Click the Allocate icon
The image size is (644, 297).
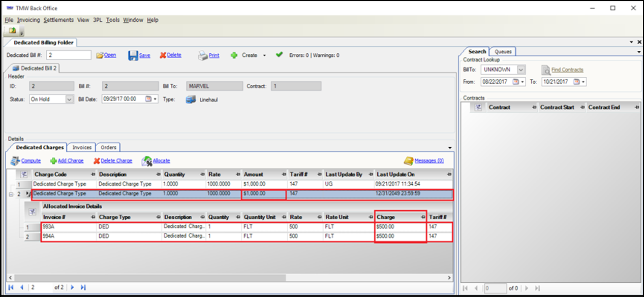click(x=146, y=161)
